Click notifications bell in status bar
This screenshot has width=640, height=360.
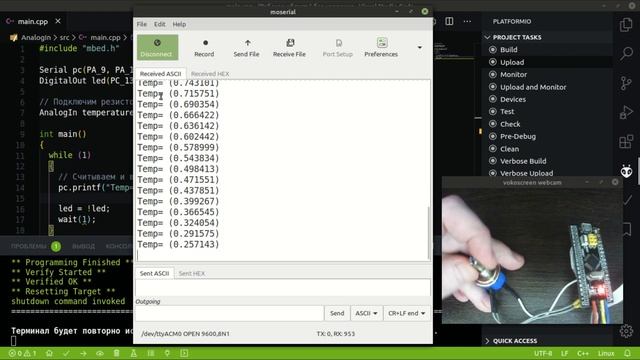(627, 353)
